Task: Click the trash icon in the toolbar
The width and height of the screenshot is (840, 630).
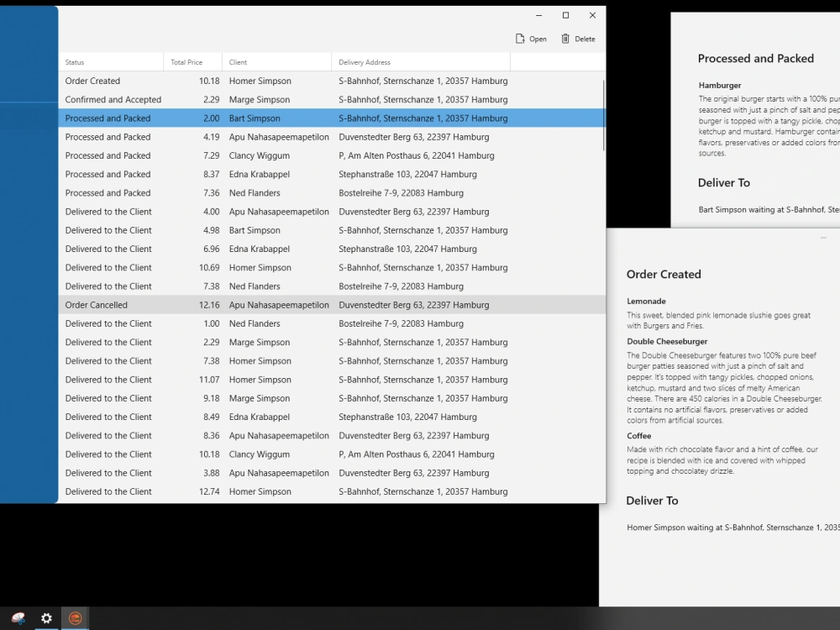Action: (x=564, y=38)
